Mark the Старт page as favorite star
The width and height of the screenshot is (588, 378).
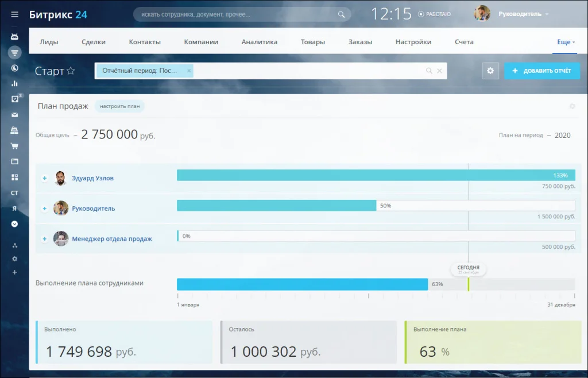71,71
